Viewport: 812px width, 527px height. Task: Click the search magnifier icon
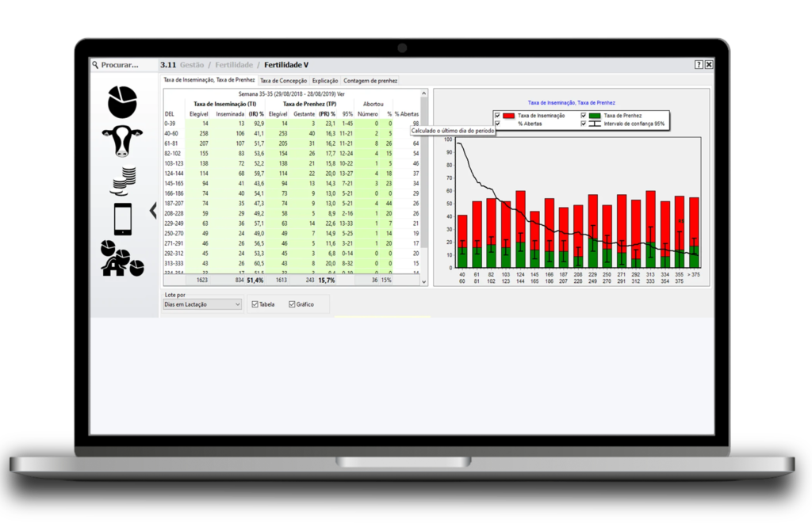pyautogui.click(x=95, y=65)
